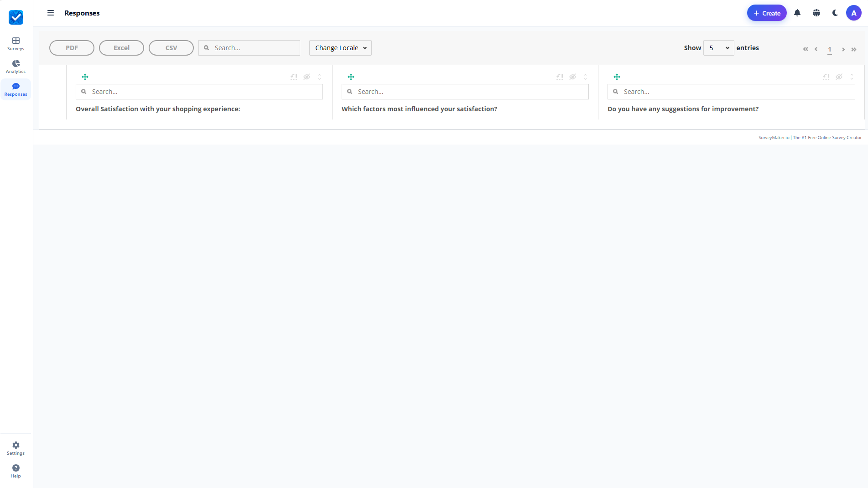The image size is (868, 488).
Task: Select page 1 in pagination
Action: [830, 49]
